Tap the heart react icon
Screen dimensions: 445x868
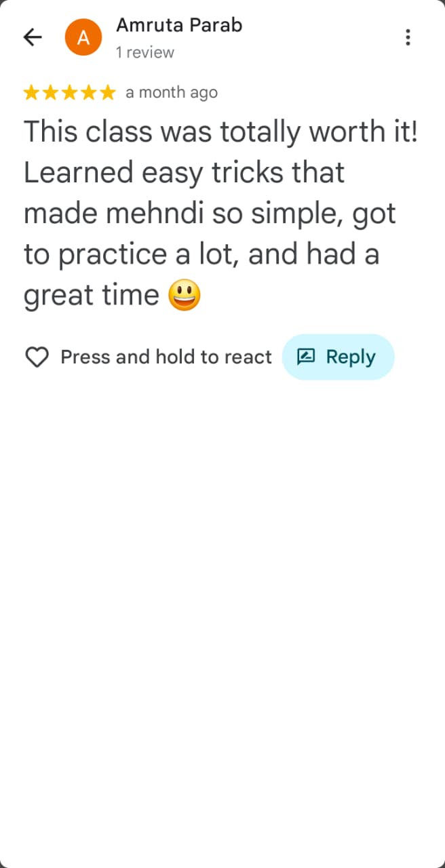[37, 357]
